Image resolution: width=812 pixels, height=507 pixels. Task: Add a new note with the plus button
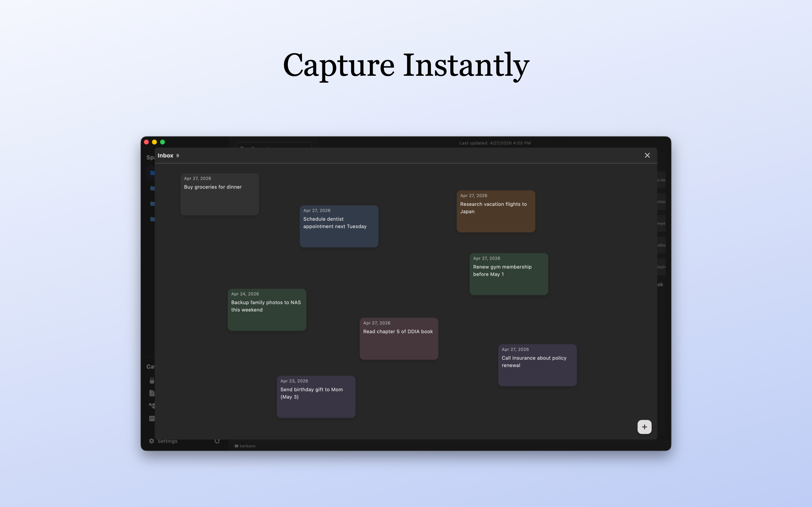[x=644, y=427]
